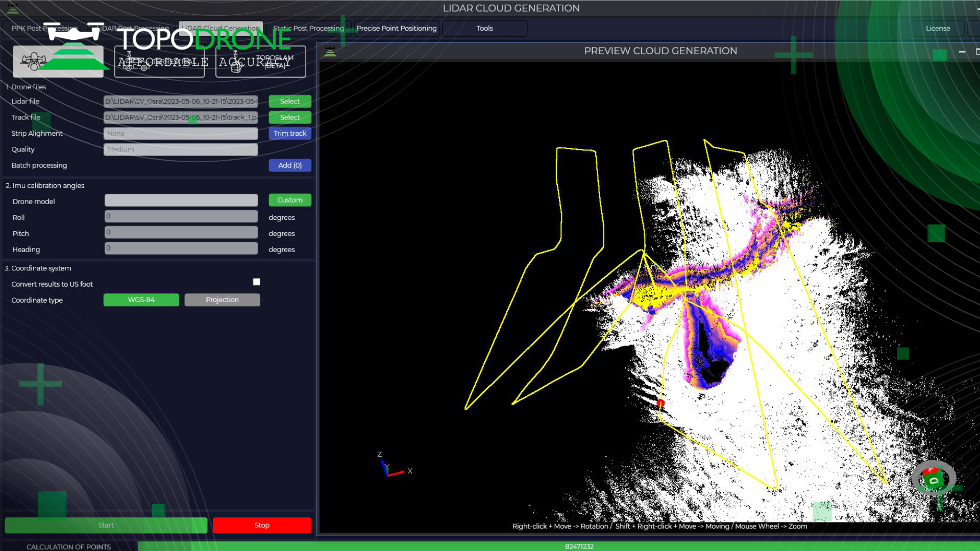This screenshot has width=980, height=551.
Task: Open the Strip Alignment dropdown
Action: click(x=181, y=134)
